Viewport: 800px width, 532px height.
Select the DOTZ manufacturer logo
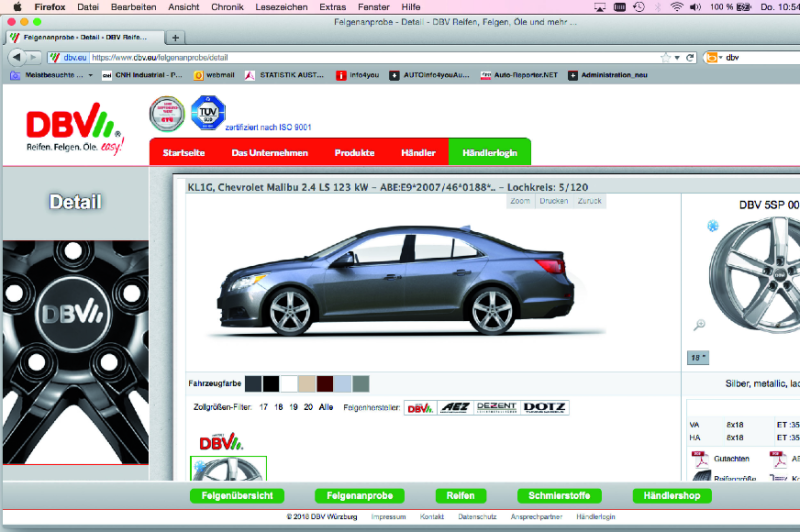544,407
